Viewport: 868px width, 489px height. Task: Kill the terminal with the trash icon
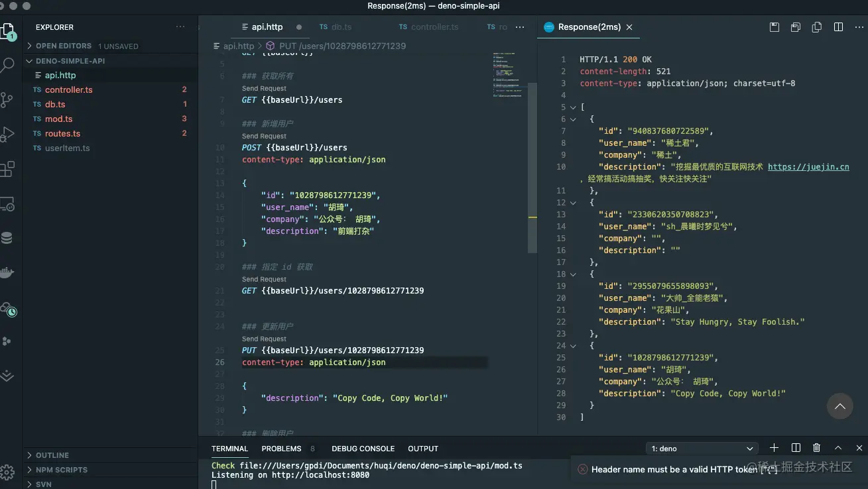click(816, 448)
